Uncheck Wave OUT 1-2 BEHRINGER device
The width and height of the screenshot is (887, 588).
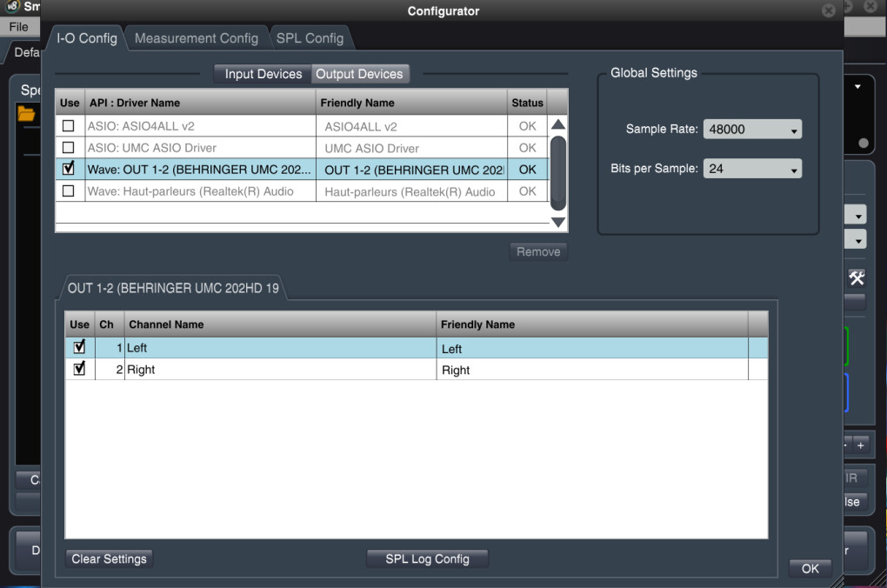pyautogui.click(x=69, y=169)
